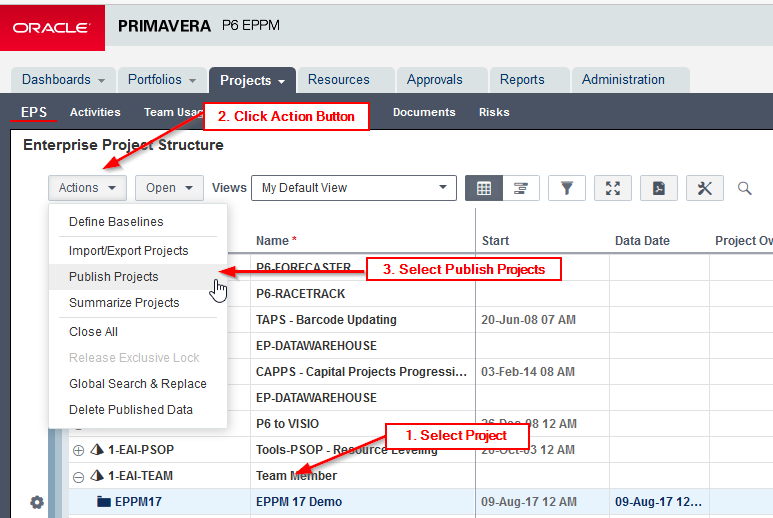
Task: Click the Oracle logo
Action: click(x=52, y=28)
